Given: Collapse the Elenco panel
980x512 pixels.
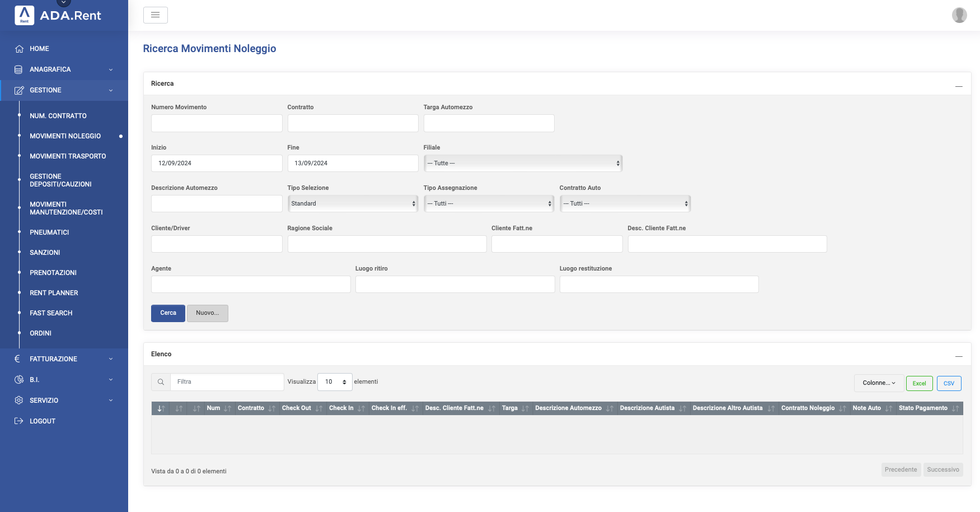Looking at the screenshot, I should click(958, 356).
